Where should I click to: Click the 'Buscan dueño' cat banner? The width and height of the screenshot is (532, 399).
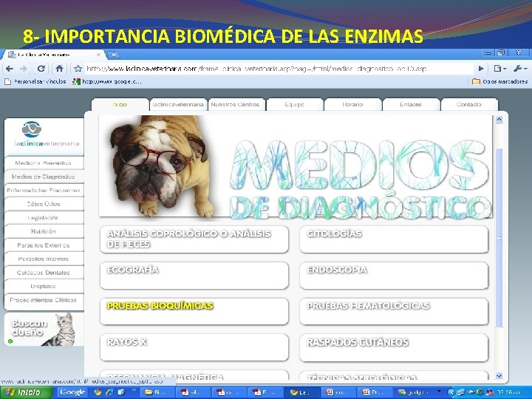(44, 329)
